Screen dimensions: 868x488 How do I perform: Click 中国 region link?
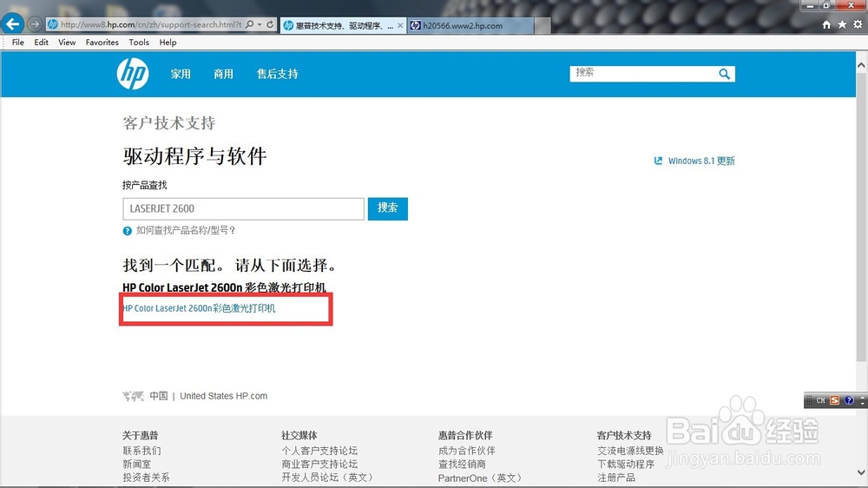pos(158,396)
